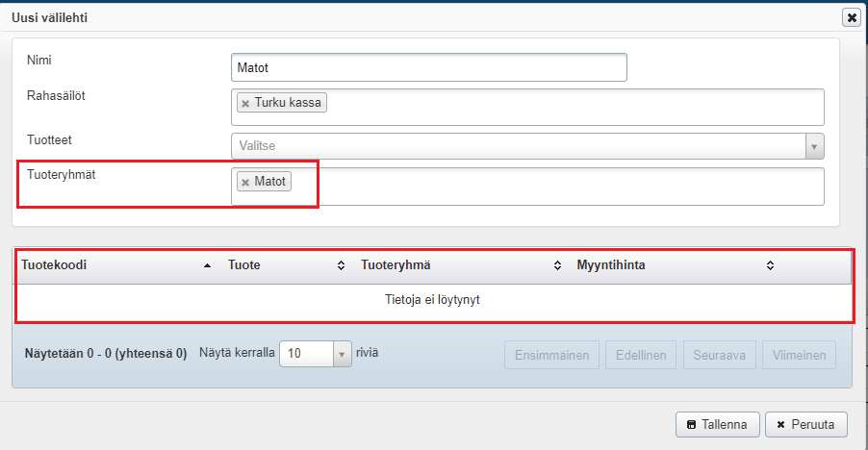Close the Uusi välilehti dialog

point(851,17)
